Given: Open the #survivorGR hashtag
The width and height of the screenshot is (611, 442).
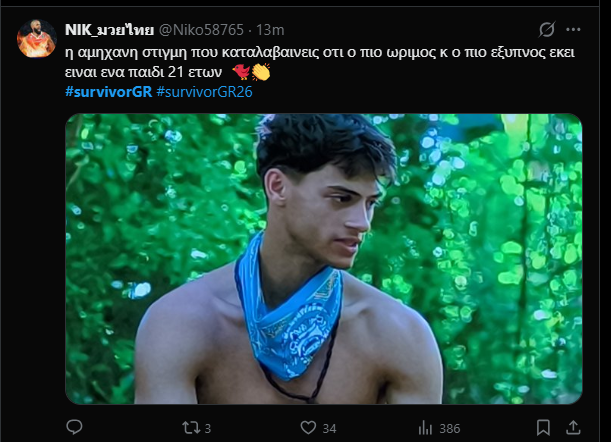Looking at the screenshot, I should (x=109, y=92).
